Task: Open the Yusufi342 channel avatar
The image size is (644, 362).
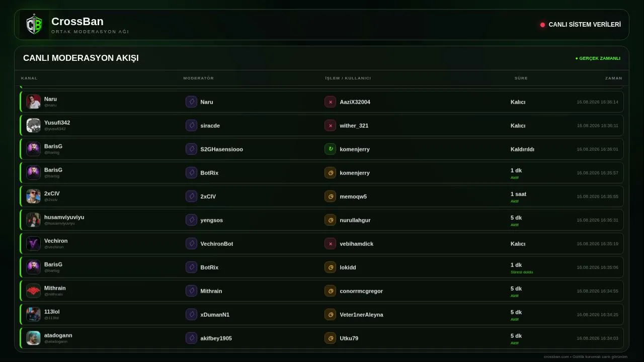Action: 33,125
